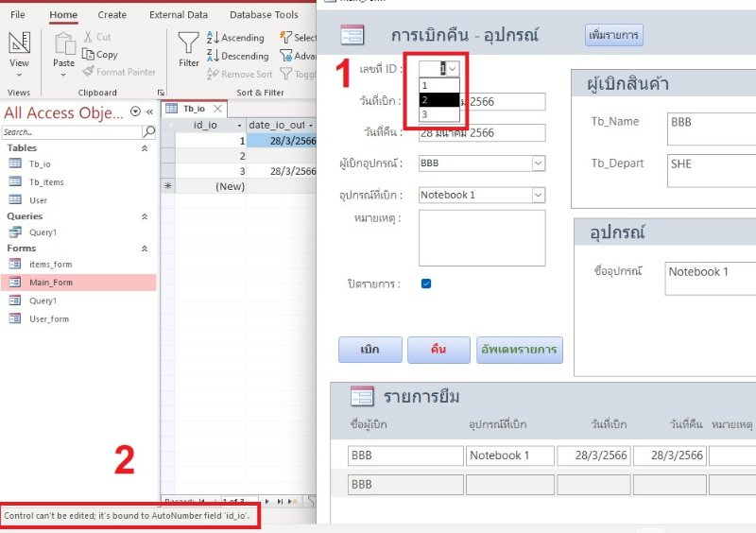Click the Copy icon in Clipboard group
Image resolution: width=756 pixels, height=533 pixels.
coord(99,55)
